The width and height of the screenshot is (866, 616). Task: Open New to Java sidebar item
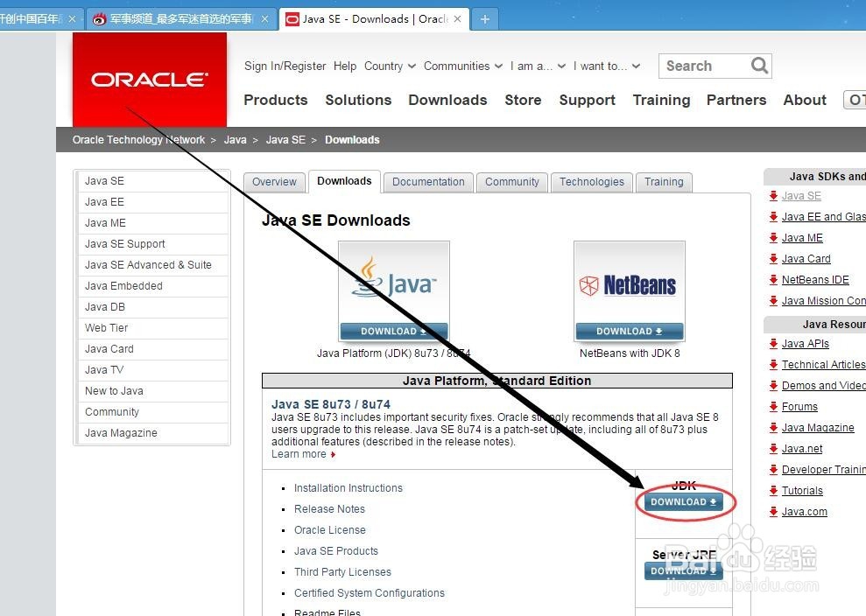tap(153, 391)
